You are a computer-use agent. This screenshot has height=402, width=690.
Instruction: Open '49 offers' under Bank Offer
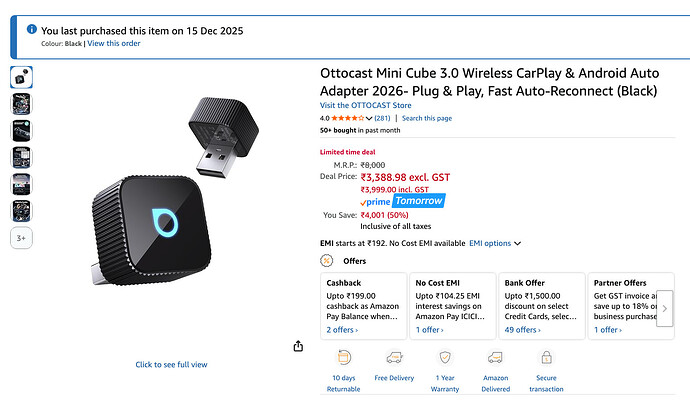[522, 329]
